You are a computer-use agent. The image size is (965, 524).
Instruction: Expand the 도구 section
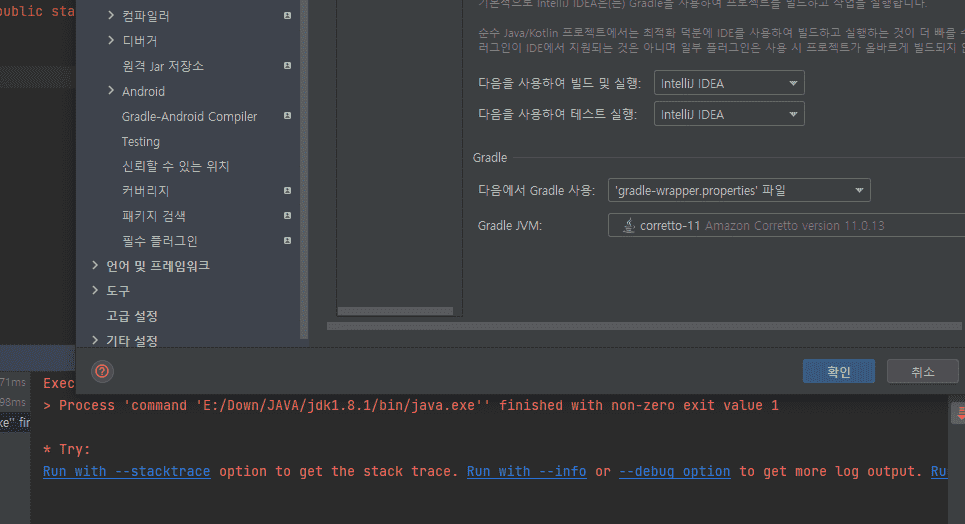coord(95,290)
